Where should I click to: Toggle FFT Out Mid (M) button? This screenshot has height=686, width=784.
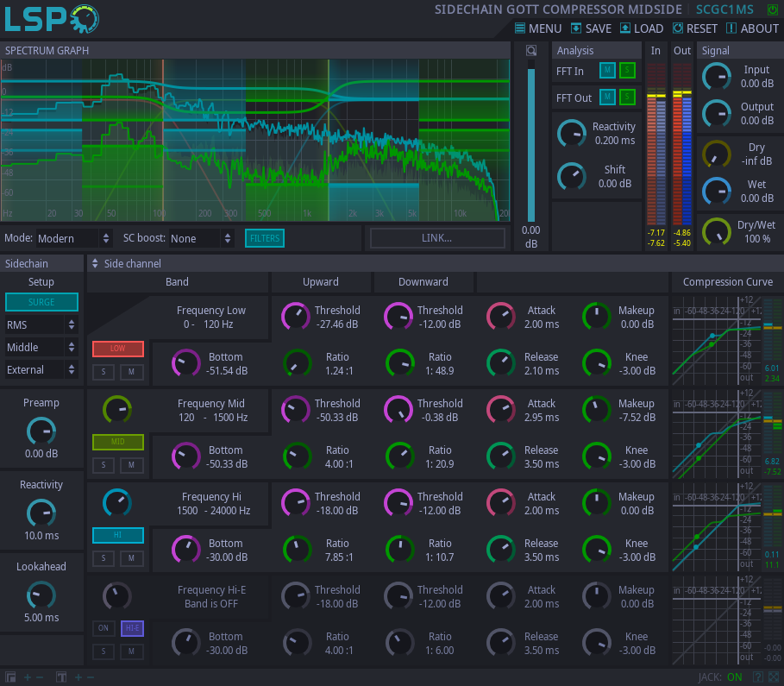(607, 97)
